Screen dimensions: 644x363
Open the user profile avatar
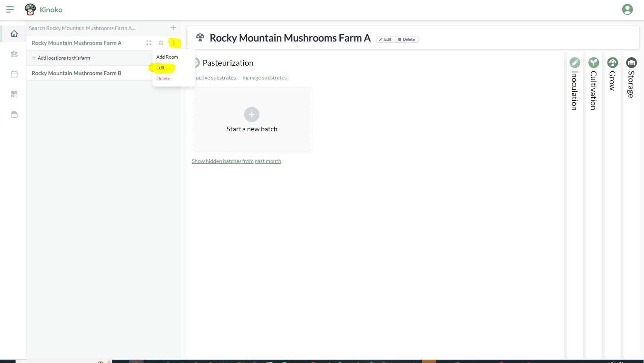[627, 9]
